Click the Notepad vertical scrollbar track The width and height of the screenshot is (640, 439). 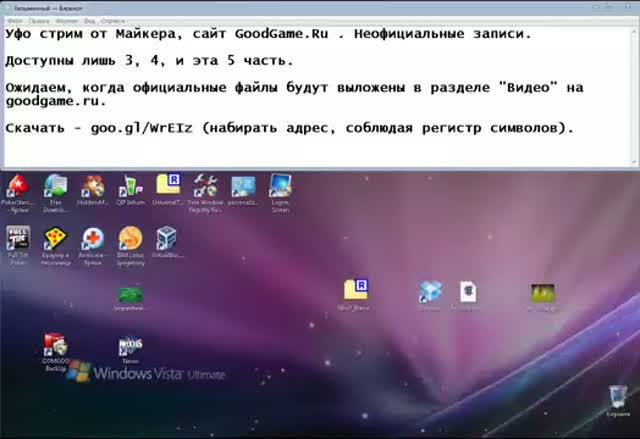[x=635, y=96]
